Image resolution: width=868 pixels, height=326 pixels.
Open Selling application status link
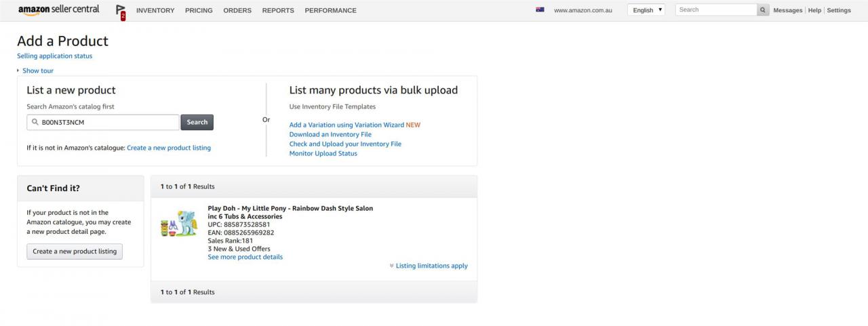pos(54,56)
